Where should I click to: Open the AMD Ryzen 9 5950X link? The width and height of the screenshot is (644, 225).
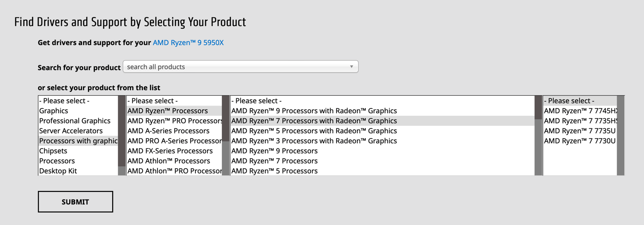(188, 42)
